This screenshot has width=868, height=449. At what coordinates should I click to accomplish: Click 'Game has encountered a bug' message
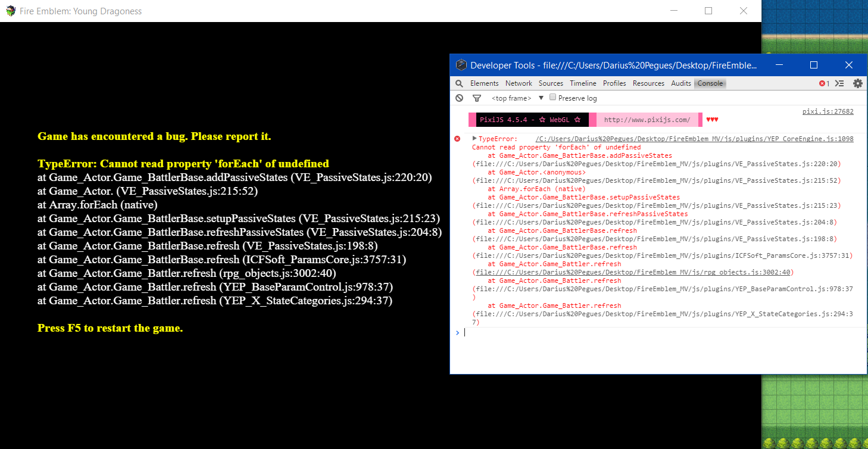tap(154, 136)
